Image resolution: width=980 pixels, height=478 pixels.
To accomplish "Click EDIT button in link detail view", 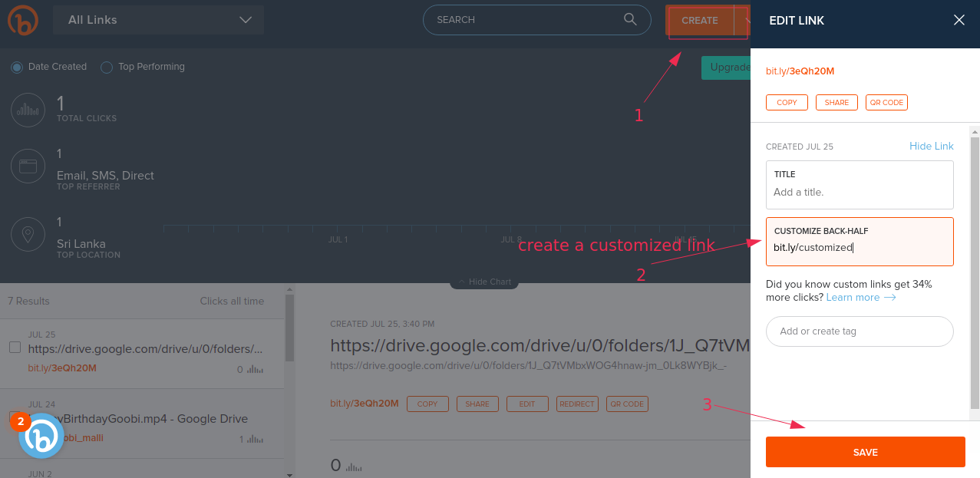I will pos(527,404).
